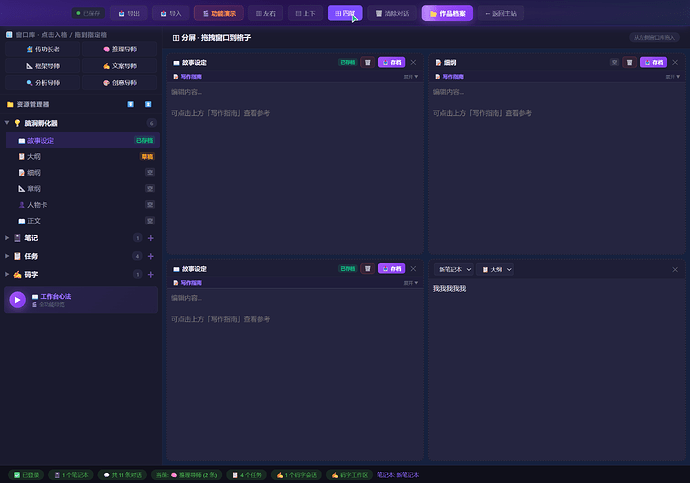The height and width of the screenshot is (483, 690).
Task: Click the 码字工作区 status chip
Action: (x=349, y=475)
